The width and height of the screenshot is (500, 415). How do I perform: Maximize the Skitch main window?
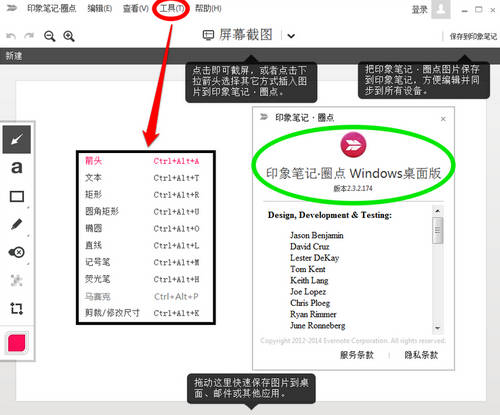(x=479, y=10)
